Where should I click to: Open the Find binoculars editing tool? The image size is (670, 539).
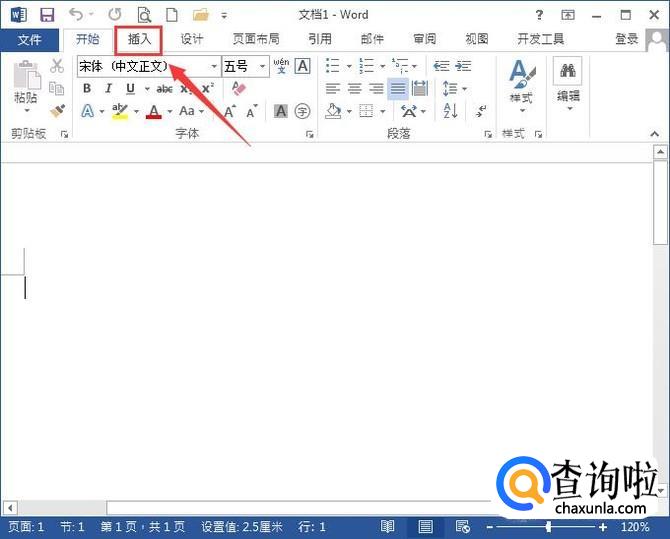(x=568, y=70)
